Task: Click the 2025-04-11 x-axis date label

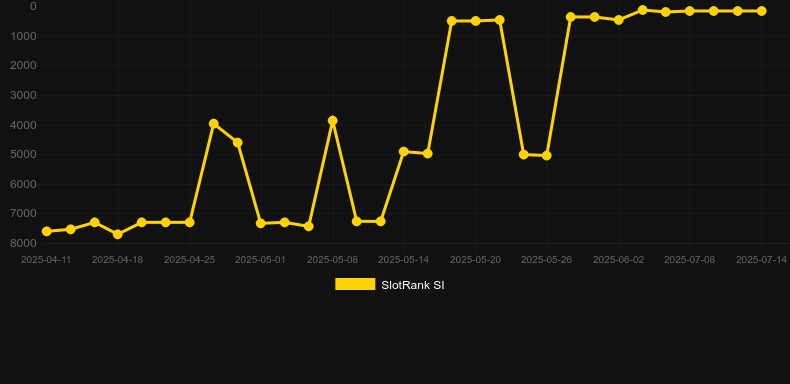Action: point(46,260)
